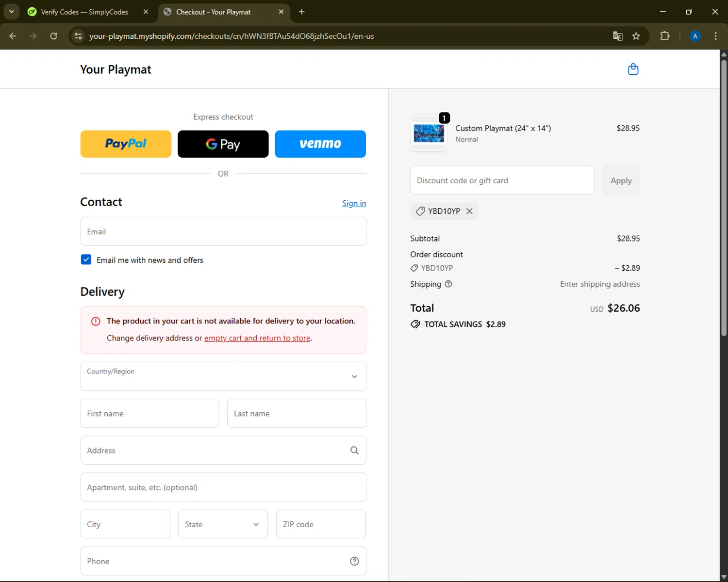
Task: Click the translate page icon
Action: pyautogui.click(x=617, y=36)
